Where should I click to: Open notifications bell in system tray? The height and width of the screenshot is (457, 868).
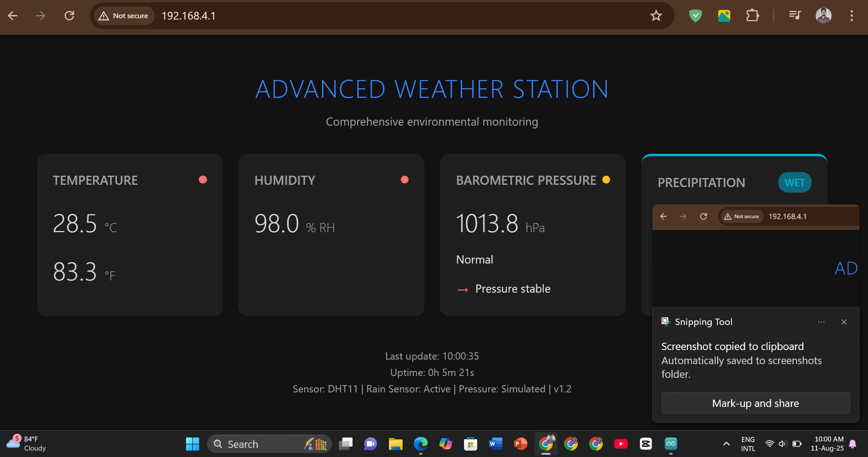click(x=853, y=444)
